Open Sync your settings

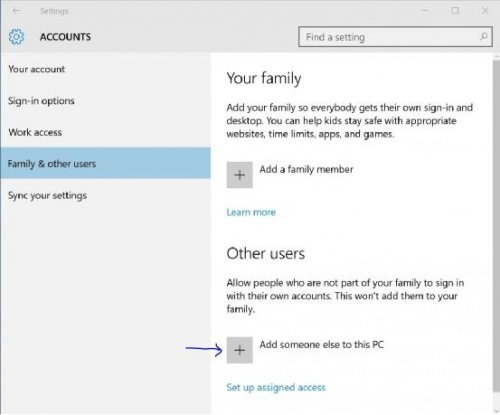click(x=47, y=195)
